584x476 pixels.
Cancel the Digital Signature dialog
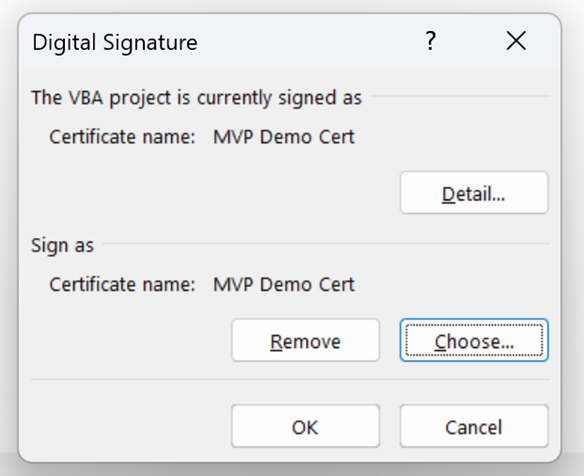[x=474, y=426]
